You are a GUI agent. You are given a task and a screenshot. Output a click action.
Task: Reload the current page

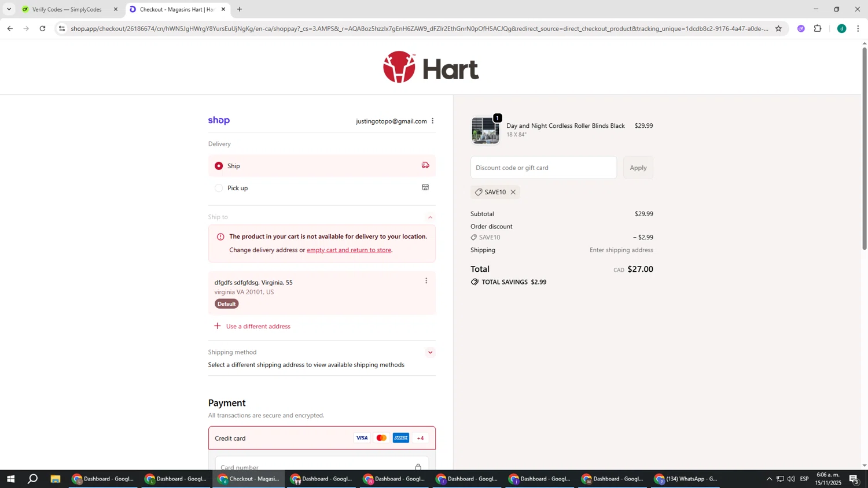pyautogui.click(x=43, y=28)
